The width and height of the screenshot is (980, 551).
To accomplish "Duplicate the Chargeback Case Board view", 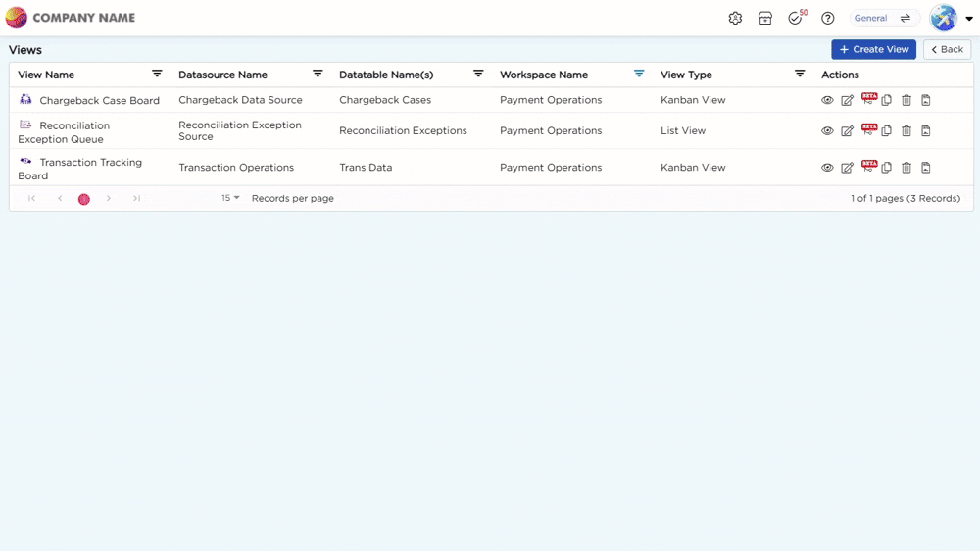I will [x=886, y=100].
